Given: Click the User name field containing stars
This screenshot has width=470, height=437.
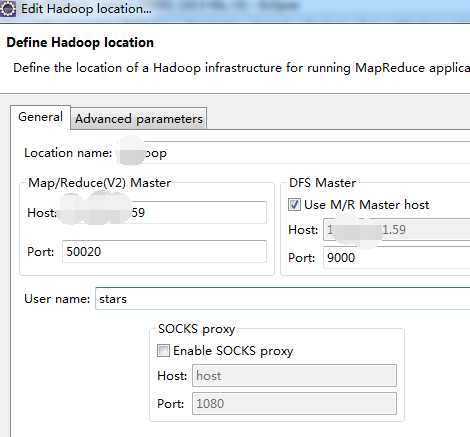Looking at the screenshot, I should point(283,299).
